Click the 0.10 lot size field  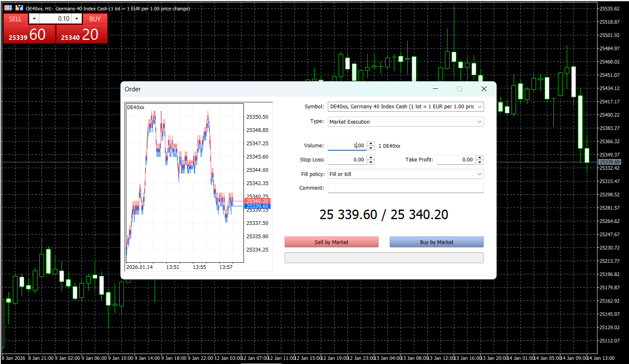[56, 19]
